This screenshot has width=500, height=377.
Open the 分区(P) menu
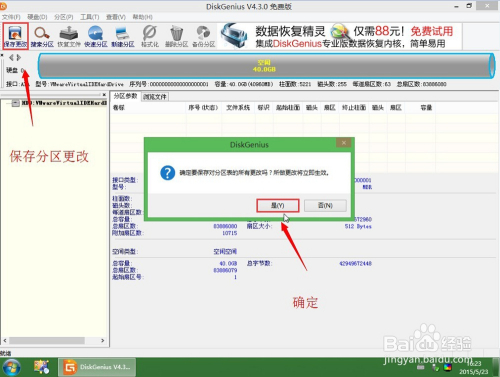pyautogui.click(x=63, y=17)
